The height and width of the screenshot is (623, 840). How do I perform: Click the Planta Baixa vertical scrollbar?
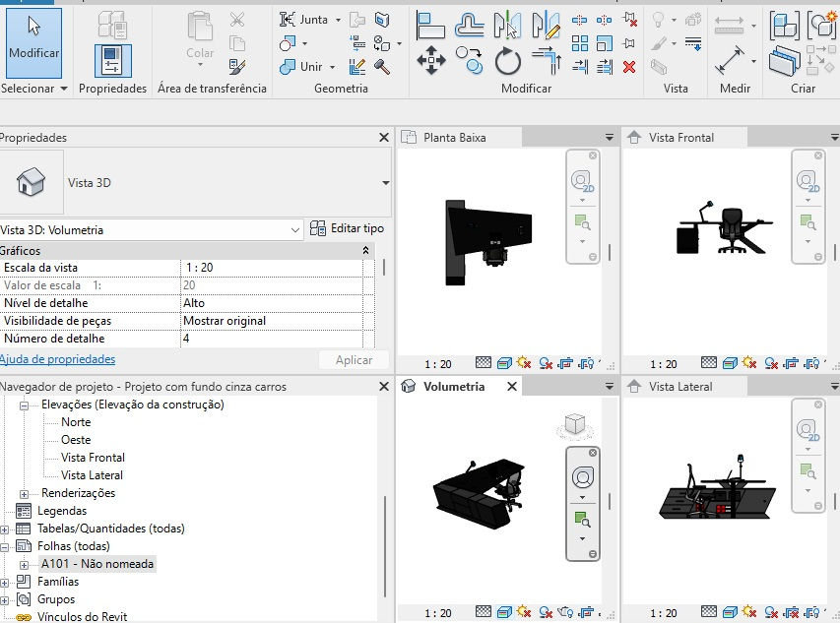pos(610,252)
